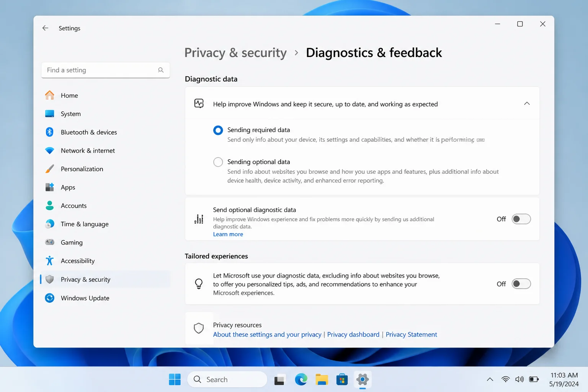The image size is (588, 392).
Task: Open the Privacy Statement link
Action: [411, 335]
